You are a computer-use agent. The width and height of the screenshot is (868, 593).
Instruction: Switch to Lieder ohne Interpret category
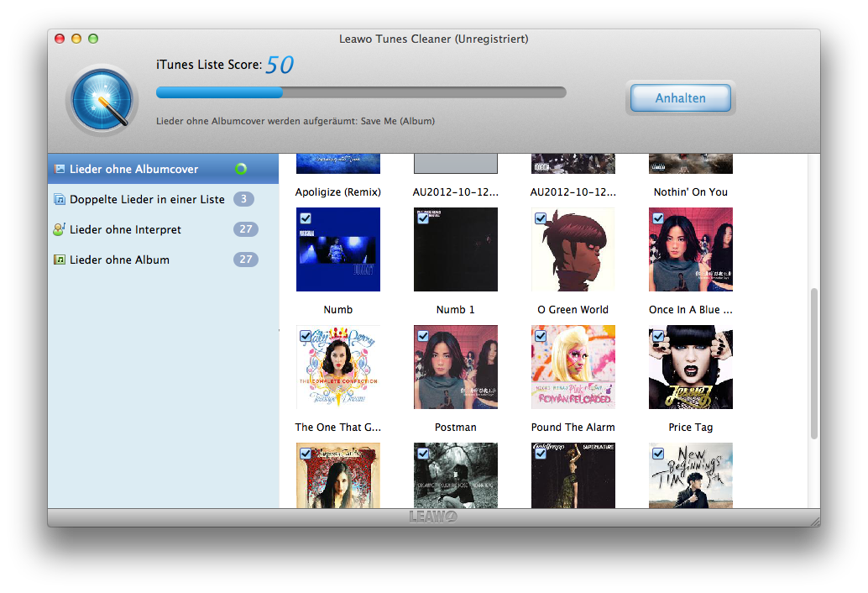click(125, 229)
